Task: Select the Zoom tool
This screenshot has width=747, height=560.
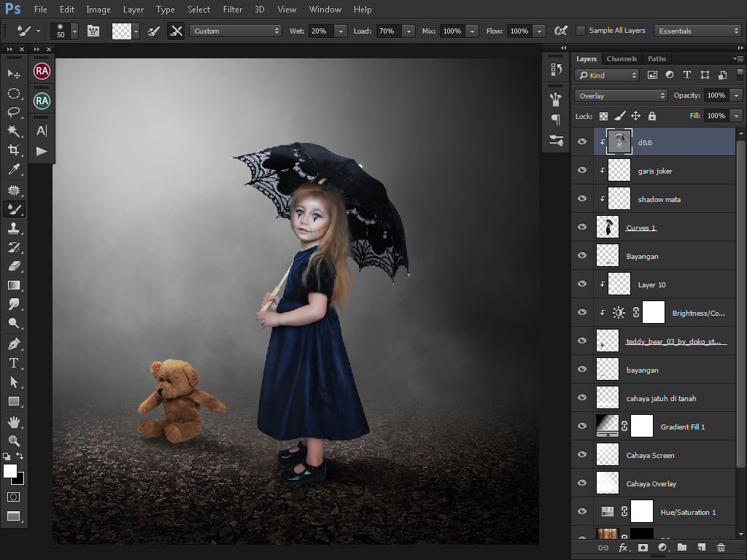Action: coord(13,440)
